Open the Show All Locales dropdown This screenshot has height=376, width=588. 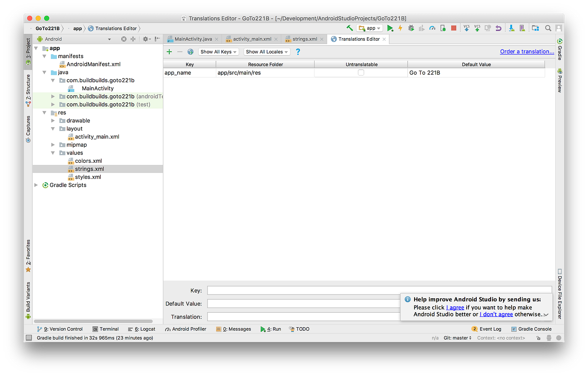click(x=267, y=52)
